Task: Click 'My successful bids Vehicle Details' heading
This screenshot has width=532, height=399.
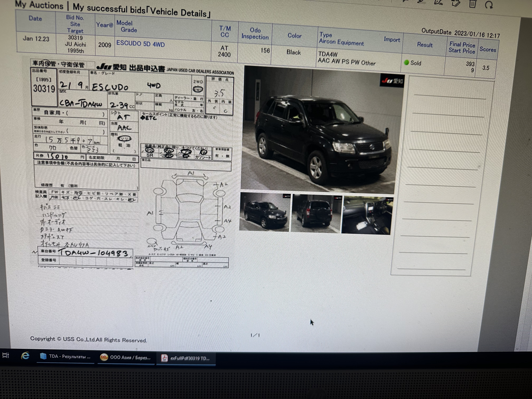Action: point(142,11)
